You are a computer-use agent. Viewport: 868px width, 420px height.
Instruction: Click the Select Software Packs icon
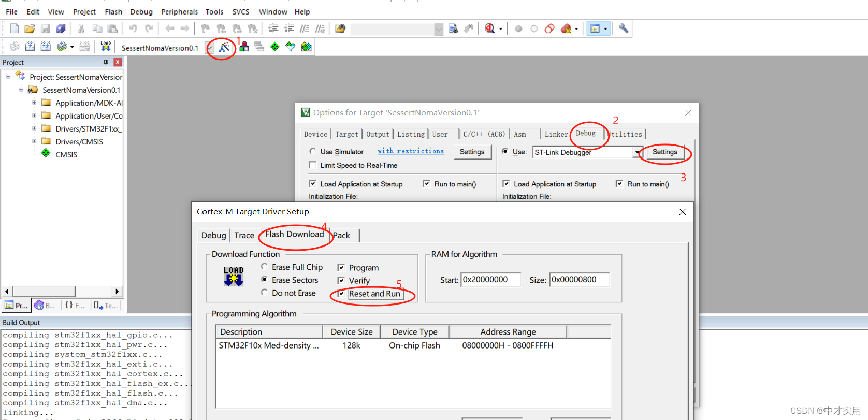[x=291, y=47]
